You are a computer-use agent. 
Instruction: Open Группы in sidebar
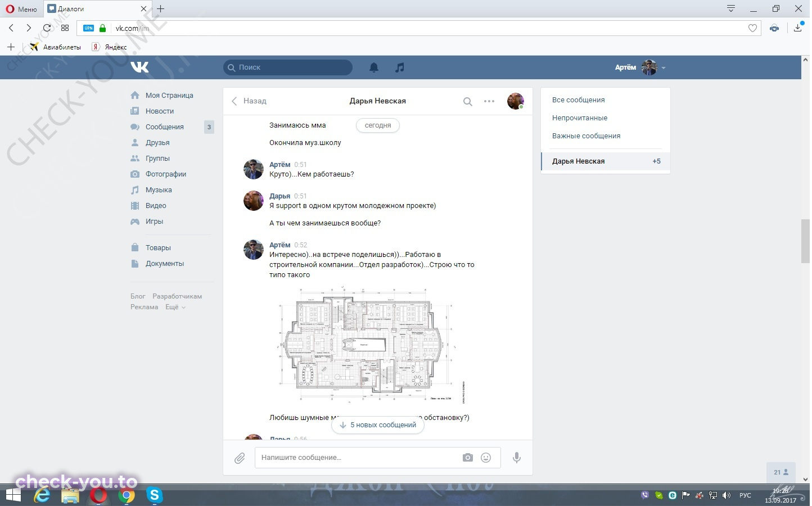coord(157,159)
